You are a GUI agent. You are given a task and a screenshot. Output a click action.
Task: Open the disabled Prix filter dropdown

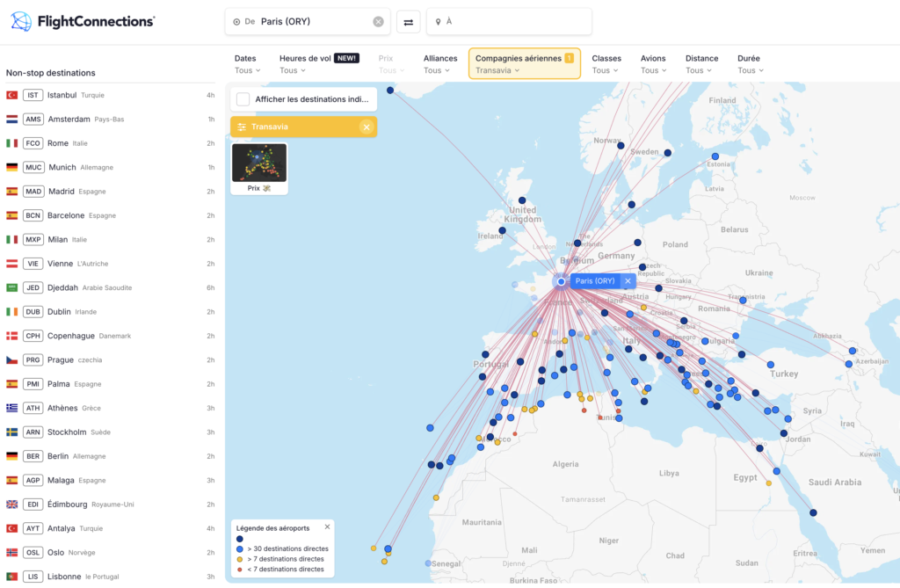coord(391,64)
